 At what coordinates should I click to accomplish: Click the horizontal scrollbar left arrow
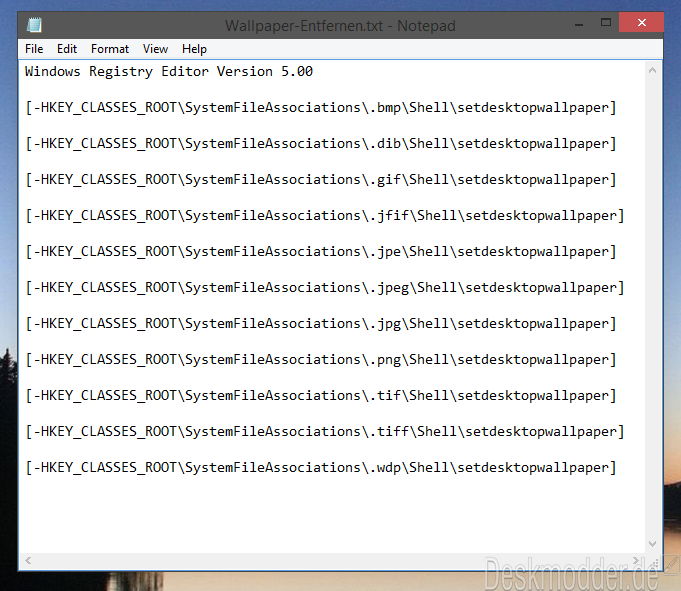click(28, 561)
